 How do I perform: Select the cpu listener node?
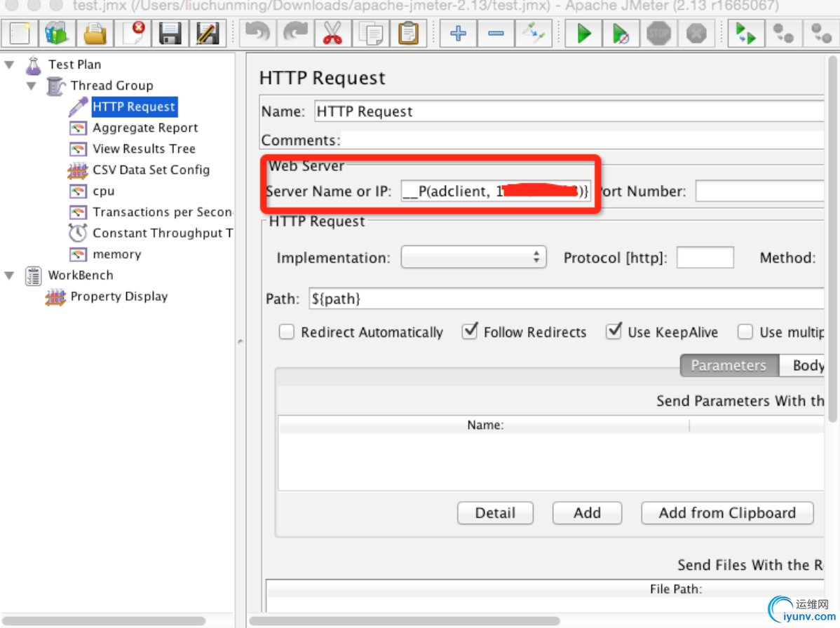103,191
